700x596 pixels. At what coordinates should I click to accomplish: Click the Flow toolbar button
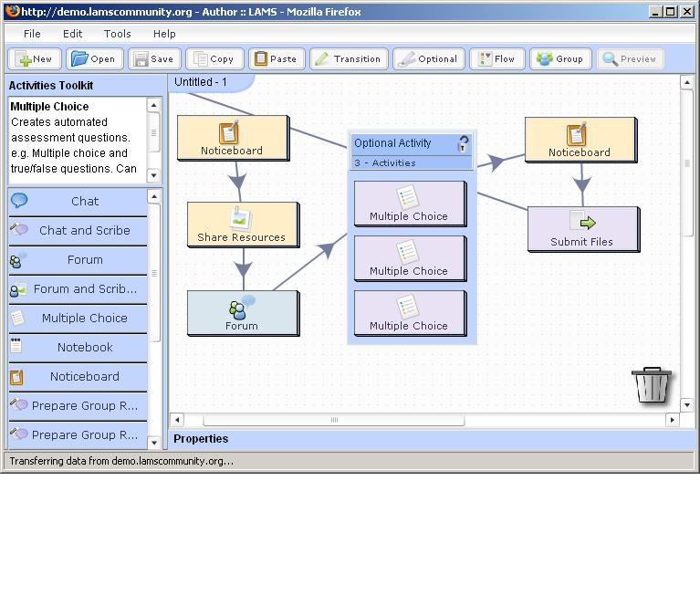point(496,58)
